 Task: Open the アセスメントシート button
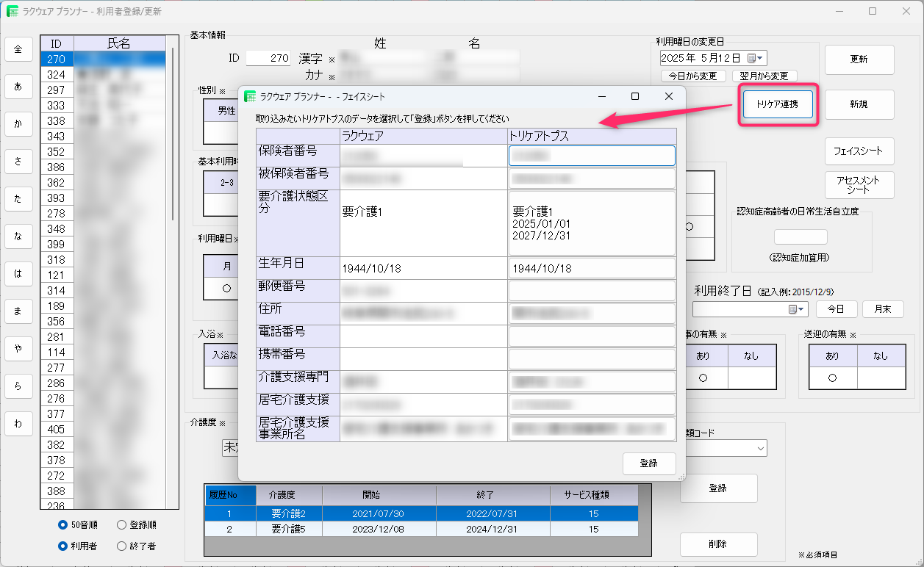tap(859, 184)
